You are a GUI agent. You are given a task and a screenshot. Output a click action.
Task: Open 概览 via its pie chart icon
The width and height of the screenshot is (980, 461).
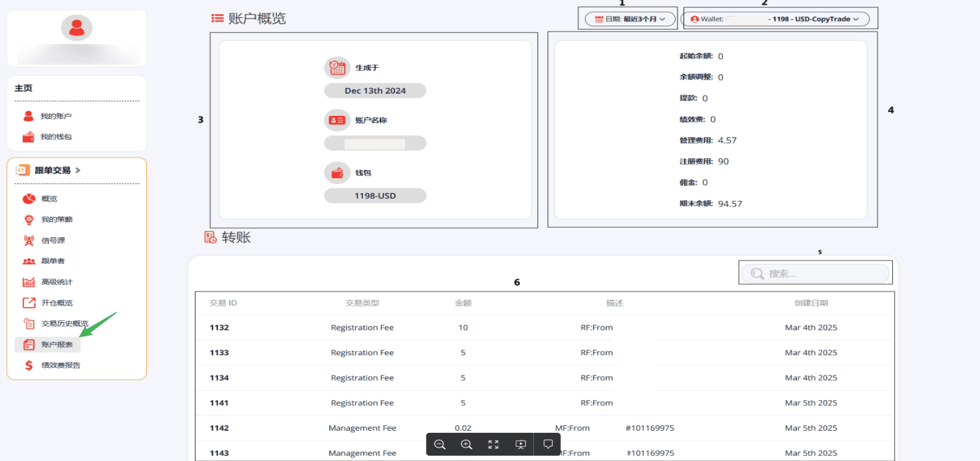tap(29, 198)
